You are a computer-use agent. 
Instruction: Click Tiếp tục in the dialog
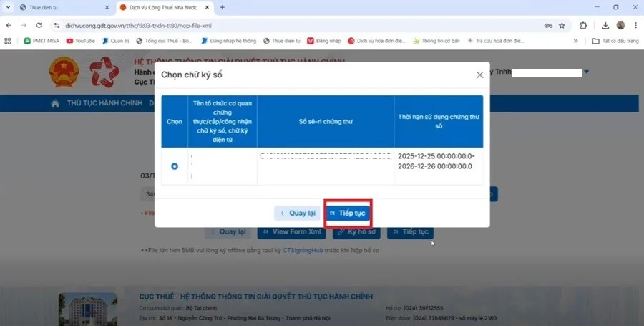pos(347,213)
